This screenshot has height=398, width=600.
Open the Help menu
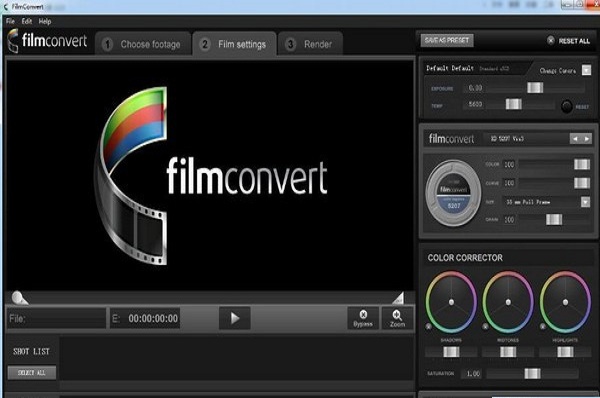[x=45, y=21]
